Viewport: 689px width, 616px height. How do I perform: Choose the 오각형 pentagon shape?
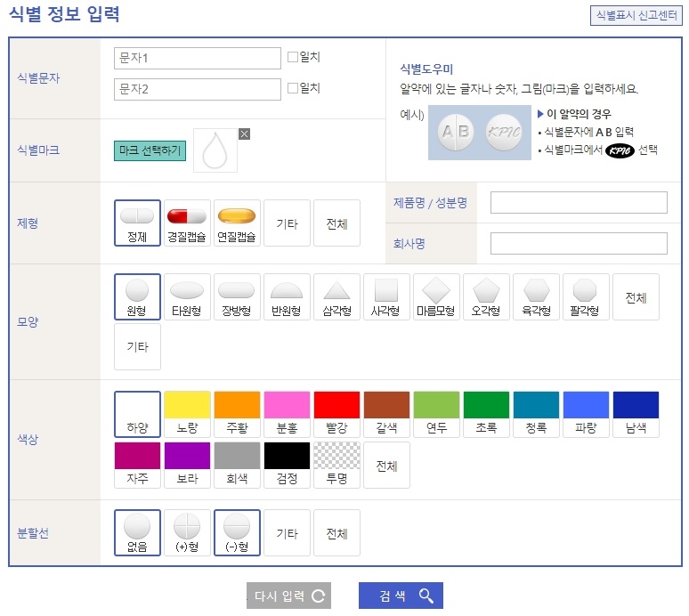(x=486, y=296)
